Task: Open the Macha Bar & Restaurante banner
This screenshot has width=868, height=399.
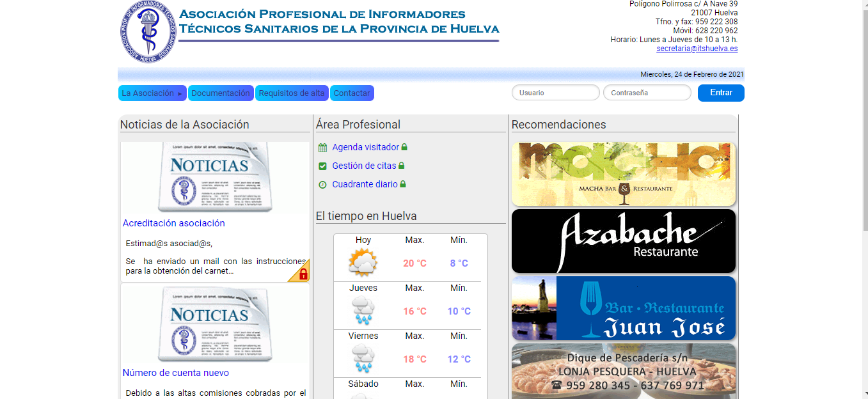Action: tap(624, 174)
